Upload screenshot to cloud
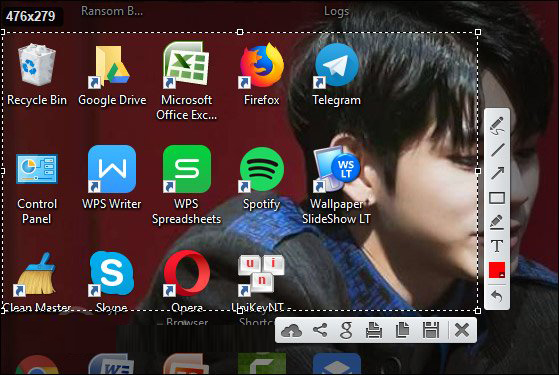This screenshot has height=375, width=559. coord(292,330)
